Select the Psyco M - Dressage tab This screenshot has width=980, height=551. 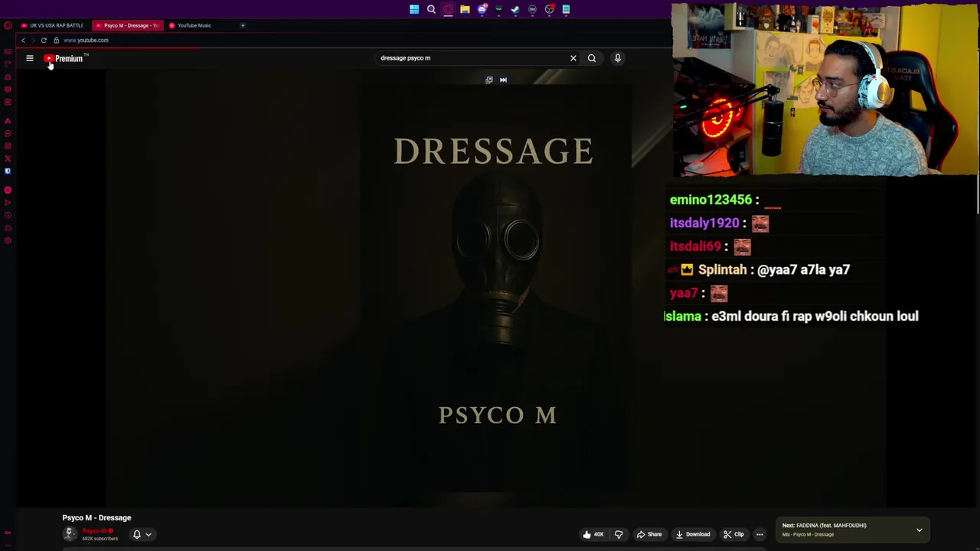click(126, 25)
